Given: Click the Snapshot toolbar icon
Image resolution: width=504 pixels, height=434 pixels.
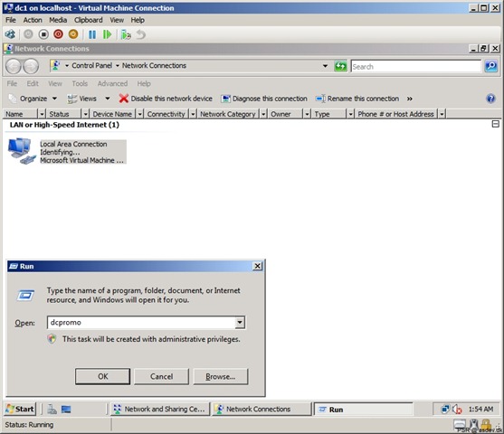Looking at the screenshot, I should click(x=126, y=34).
